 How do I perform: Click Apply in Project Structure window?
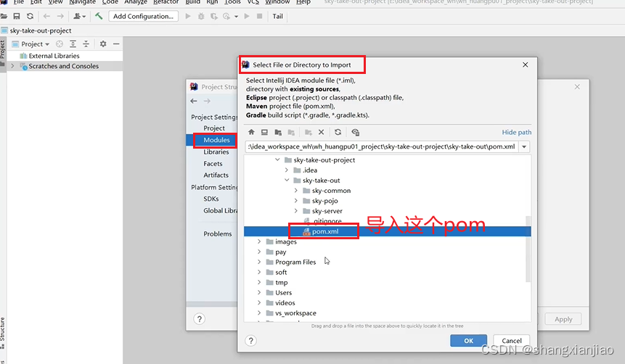[563, 319]
